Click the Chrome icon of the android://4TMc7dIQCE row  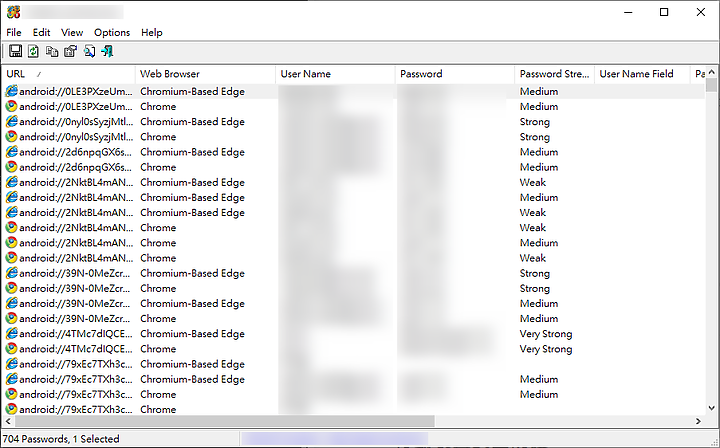pos(11,349)
